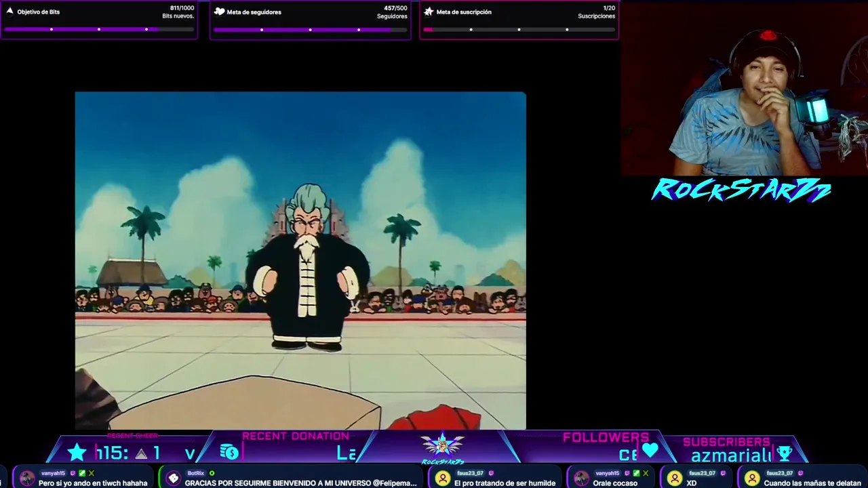The width and height of the screenshot is (868, 488).
Task: Click the chat message 'XD'
Action: (691, 483)
